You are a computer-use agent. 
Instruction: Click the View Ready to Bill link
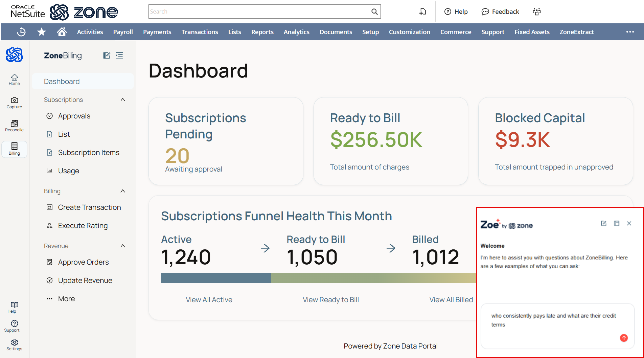[331, 300]
